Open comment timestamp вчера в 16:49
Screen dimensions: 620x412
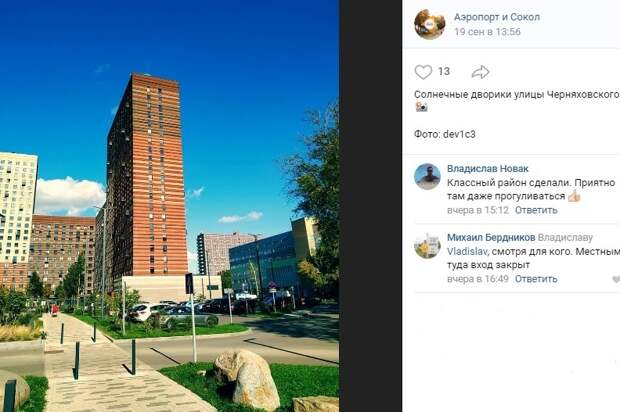[478, 279]
